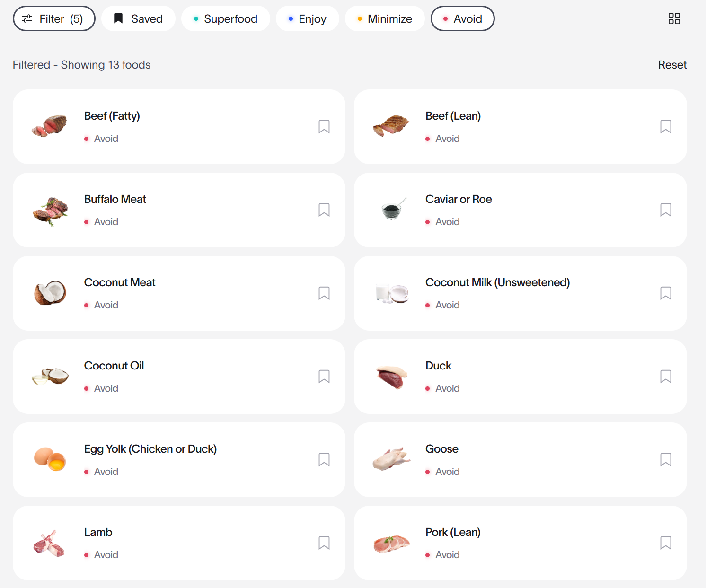Viewport: 706px width, 588px height.
Task: Bookmark the Caviar or Roe item
Action: pyautogui.click(x=666, y=210)
